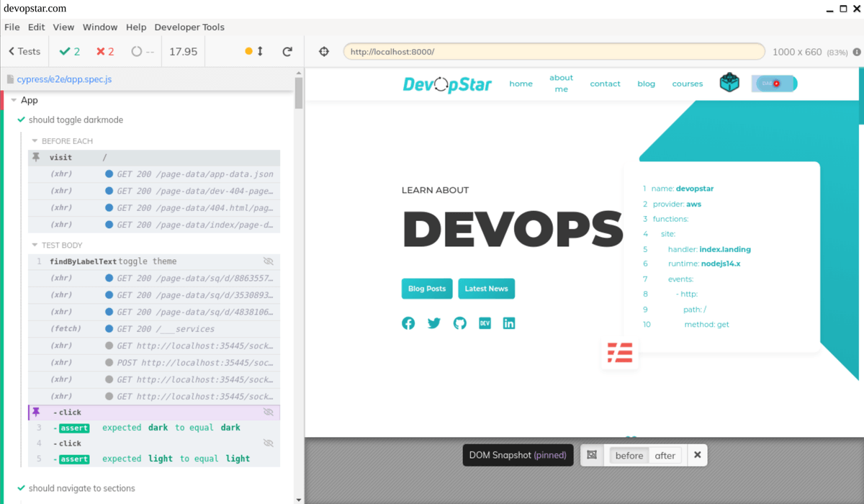This screenshot has height=504, width=864.
Task: Click the viewport info icon
Action: [x=855, y=51]
